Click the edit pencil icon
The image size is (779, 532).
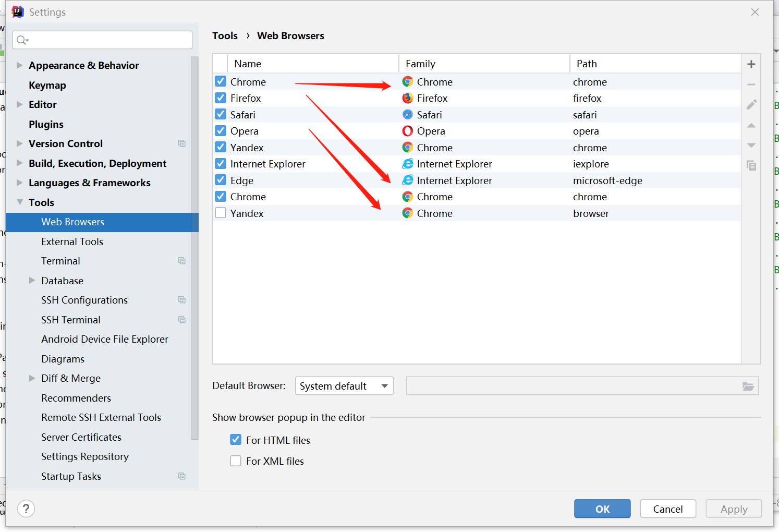point(751,105)
